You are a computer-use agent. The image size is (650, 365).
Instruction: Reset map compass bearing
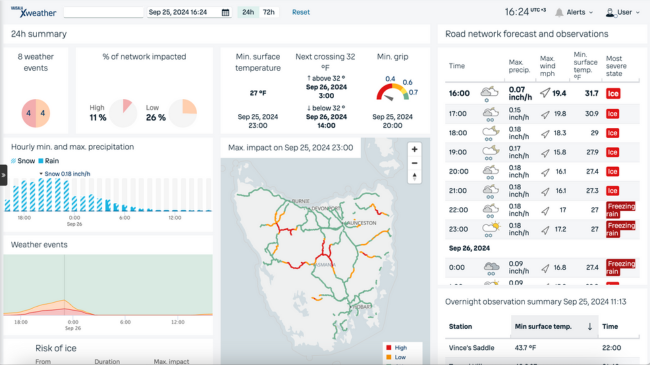click(414, 177)
